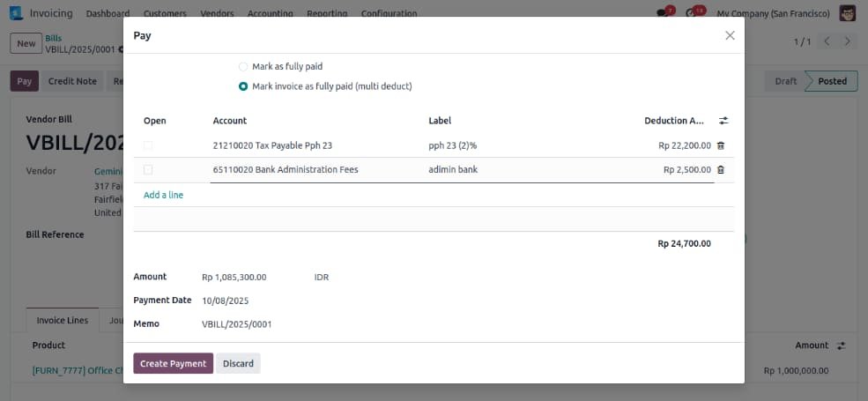
Task: Click the Posted status stage
Action: (832, 81)
